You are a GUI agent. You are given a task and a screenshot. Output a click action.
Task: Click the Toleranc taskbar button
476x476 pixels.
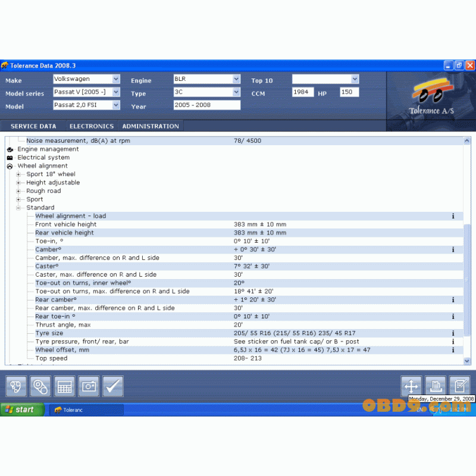click(86, 410)
